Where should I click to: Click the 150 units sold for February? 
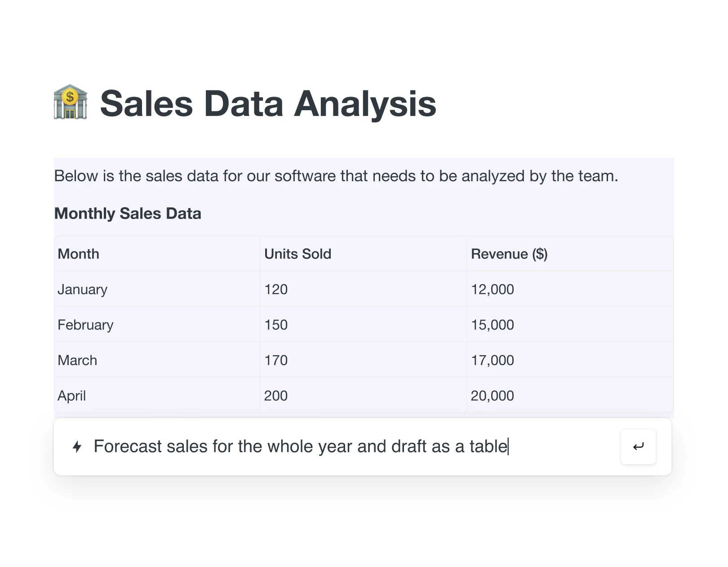[x=275, y=325]
